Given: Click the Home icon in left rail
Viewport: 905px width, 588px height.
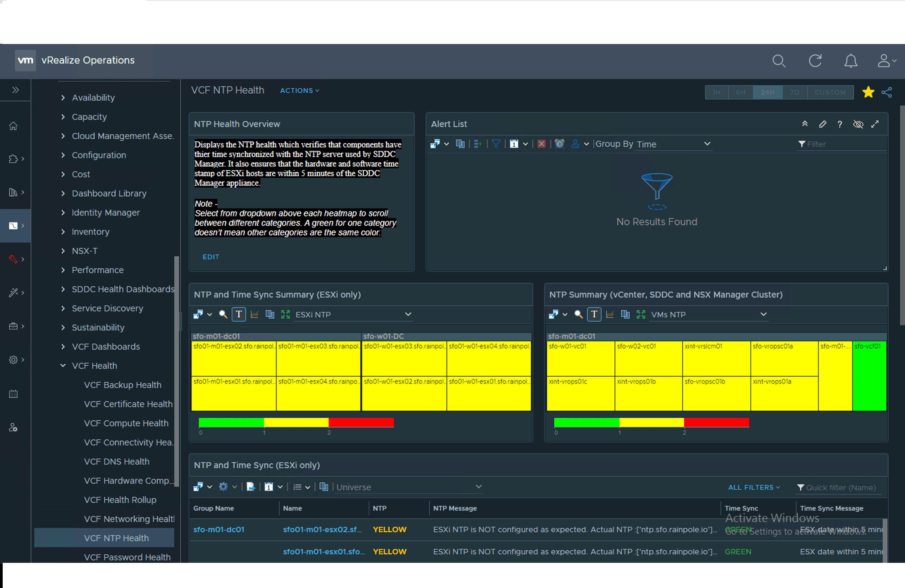Looking at the screenshot, I should (13, 126).
